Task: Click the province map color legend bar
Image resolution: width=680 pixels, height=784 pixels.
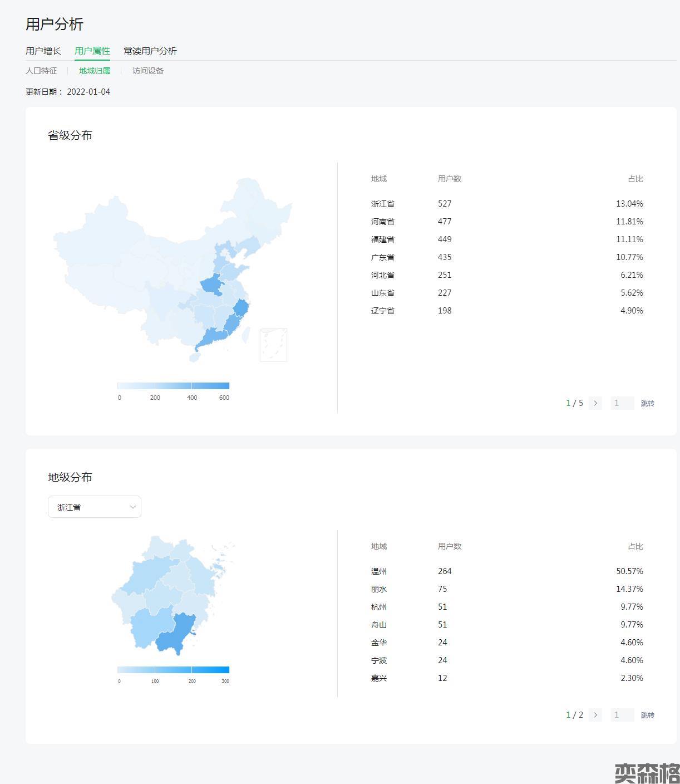Action: [173, 386]
